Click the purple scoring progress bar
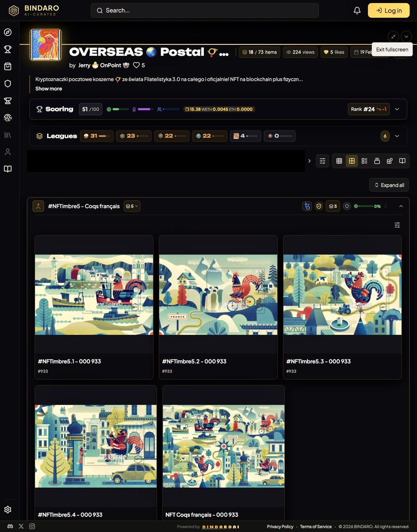 pos(146,109)
